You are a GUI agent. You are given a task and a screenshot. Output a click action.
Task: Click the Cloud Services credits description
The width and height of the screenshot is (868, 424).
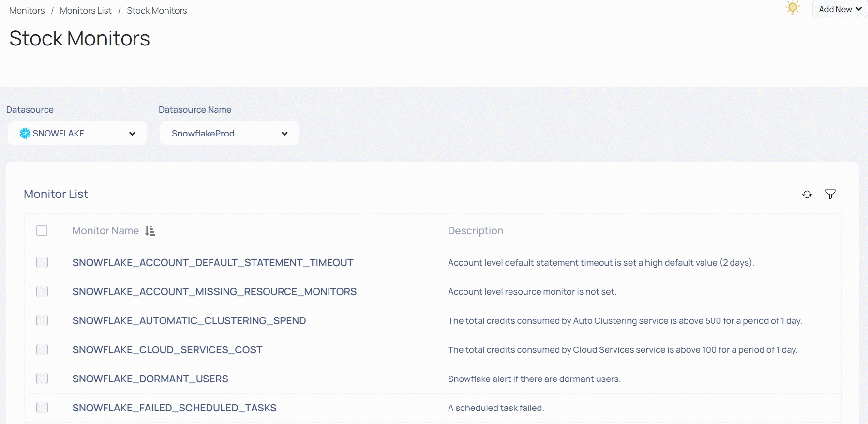[623, 350]
